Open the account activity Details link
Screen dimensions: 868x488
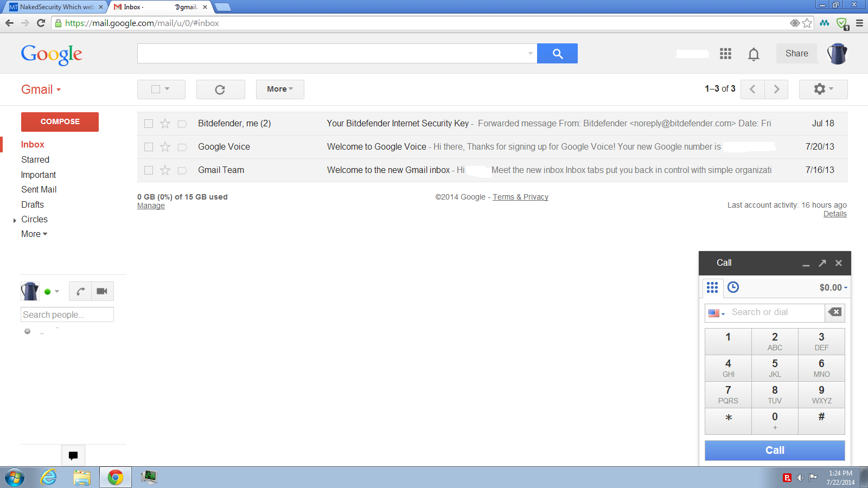pyautogui.click(x=835, y=214)
